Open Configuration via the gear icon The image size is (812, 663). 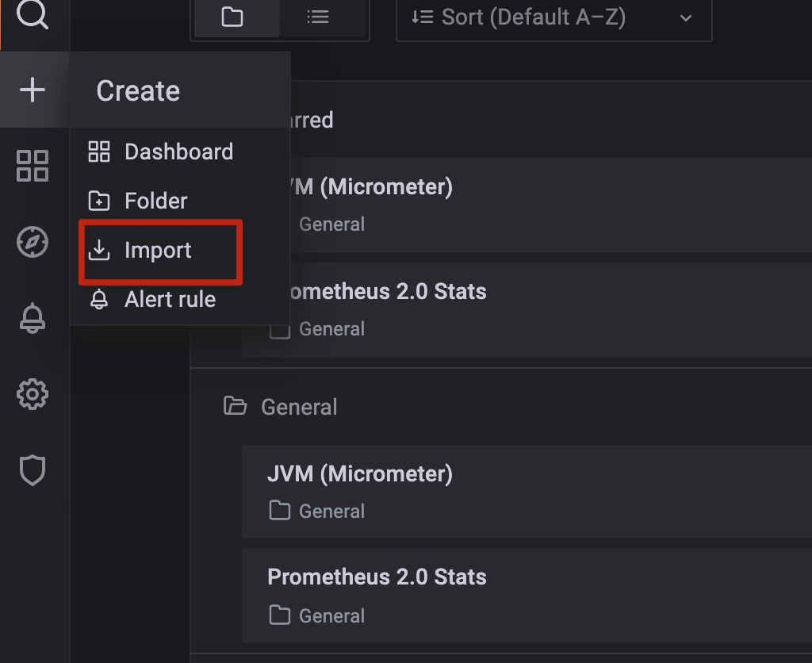coord(33,394)
